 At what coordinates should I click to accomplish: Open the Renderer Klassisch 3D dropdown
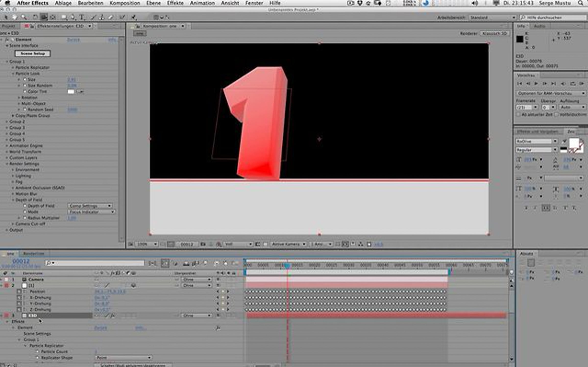(x=495, y=33)
